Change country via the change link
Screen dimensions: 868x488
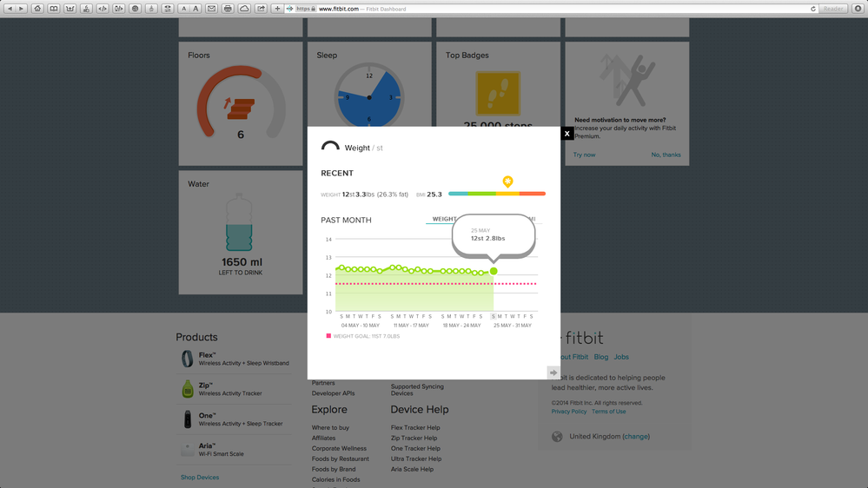point(636,437)
